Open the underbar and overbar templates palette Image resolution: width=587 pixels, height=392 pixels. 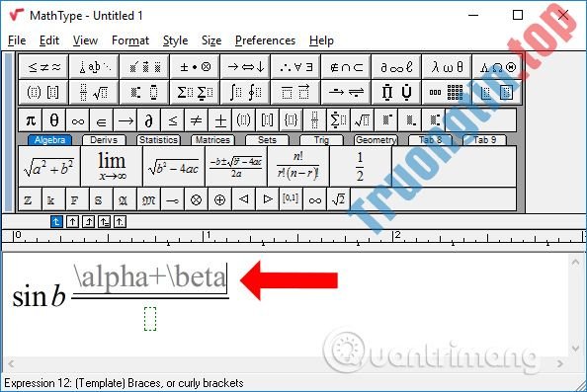click(x=295, y=92)
